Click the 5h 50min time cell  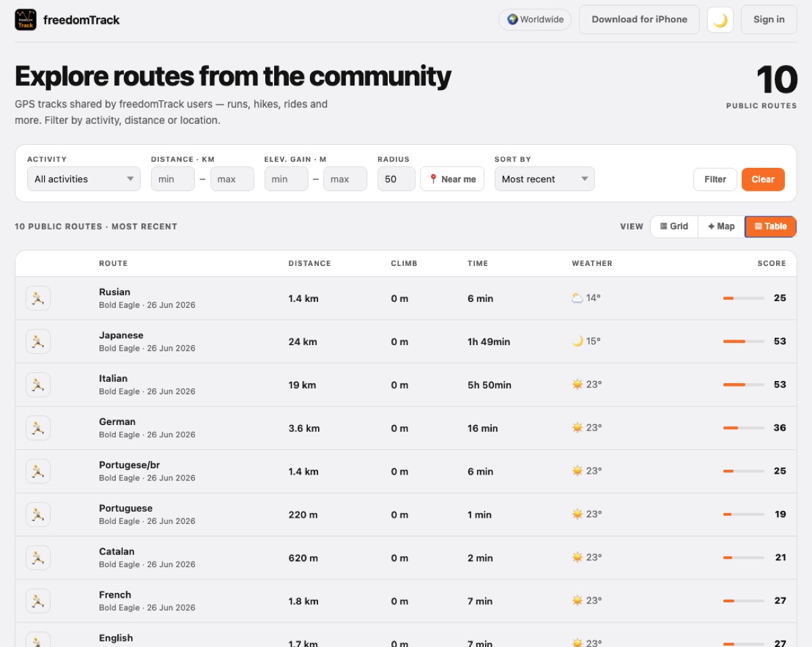(x=489, y=385)
